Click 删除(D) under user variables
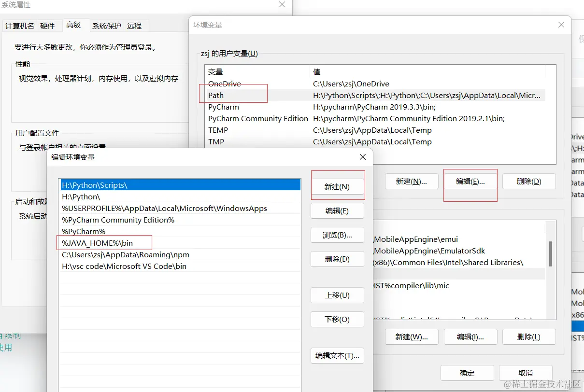 (529, 182)
